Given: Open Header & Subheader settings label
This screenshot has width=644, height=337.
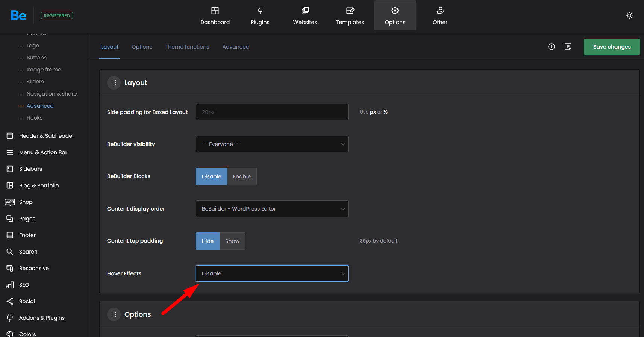Looking at the screenshot, I should [x=47, y=136].
